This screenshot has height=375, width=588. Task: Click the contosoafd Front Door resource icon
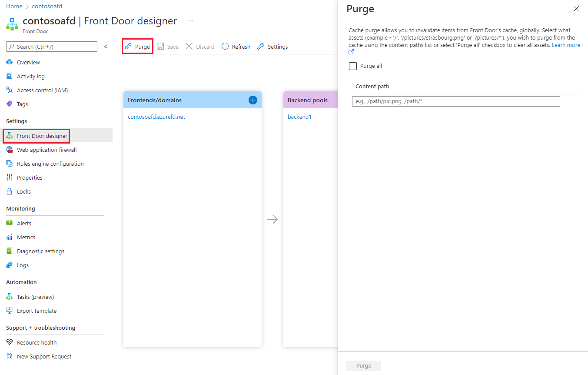[12, 24]
